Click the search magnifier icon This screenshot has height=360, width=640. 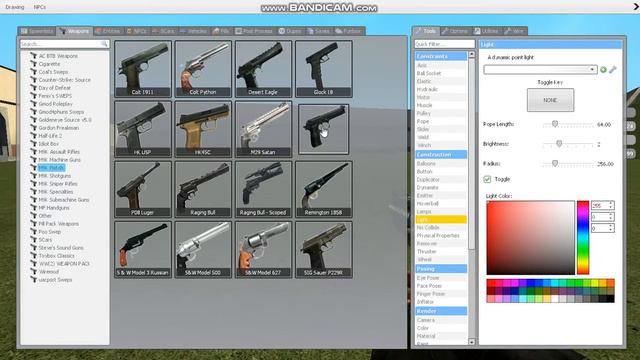(x=104, y=44)
